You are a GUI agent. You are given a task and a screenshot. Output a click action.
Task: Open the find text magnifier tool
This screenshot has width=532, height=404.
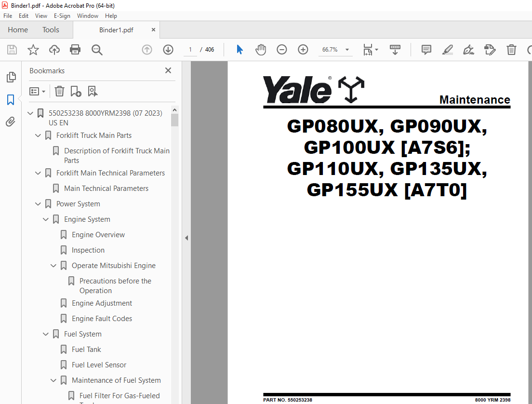coord(97,50)
